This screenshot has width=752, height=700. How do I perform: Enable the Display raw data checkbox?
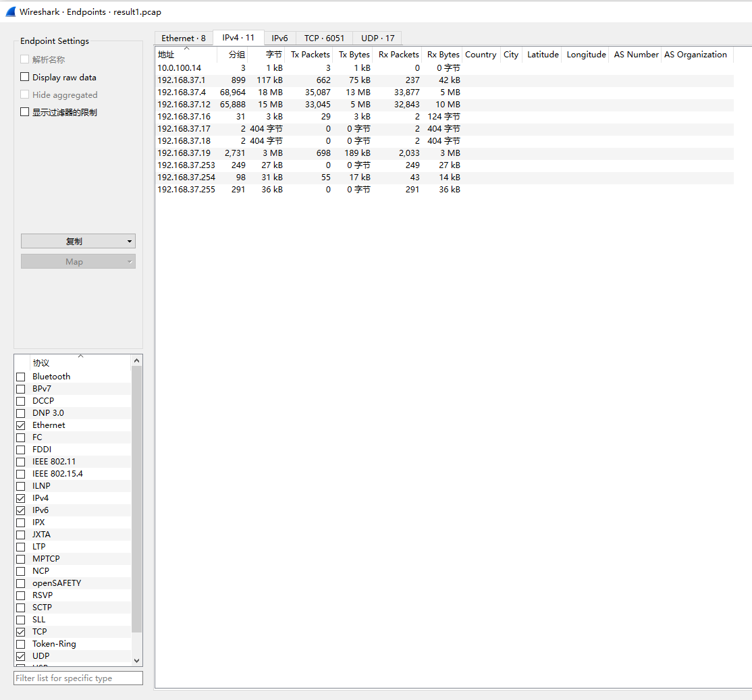click(x=25, y=78)
